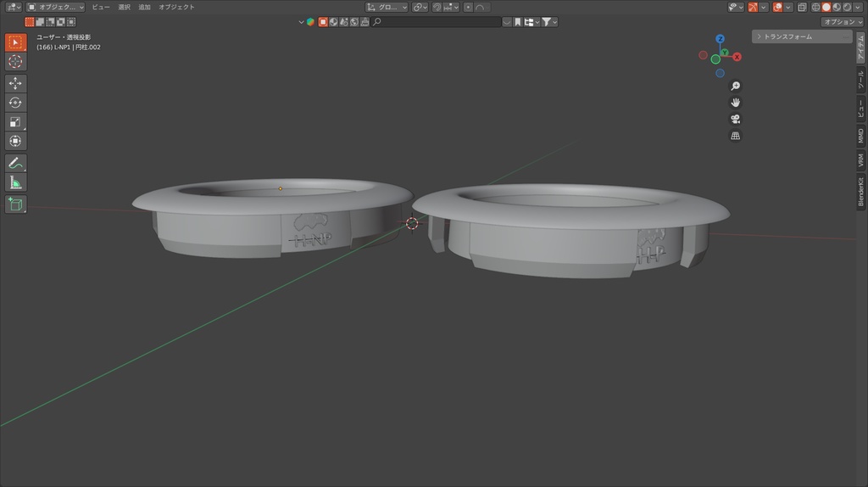
Task: Toggle camera view with camera icon
Action: (735, 119)
